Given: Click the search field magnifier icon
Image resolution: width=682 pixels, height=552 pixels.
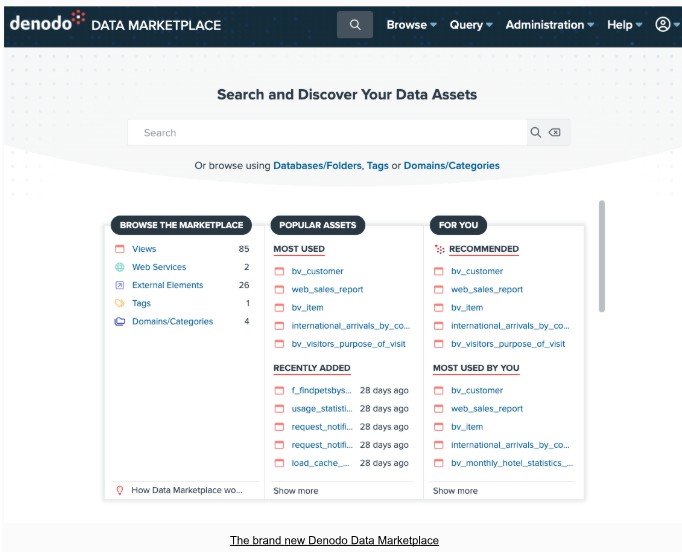Looking at the screenshot, I should pyautogui.click(x=536, y=133).
